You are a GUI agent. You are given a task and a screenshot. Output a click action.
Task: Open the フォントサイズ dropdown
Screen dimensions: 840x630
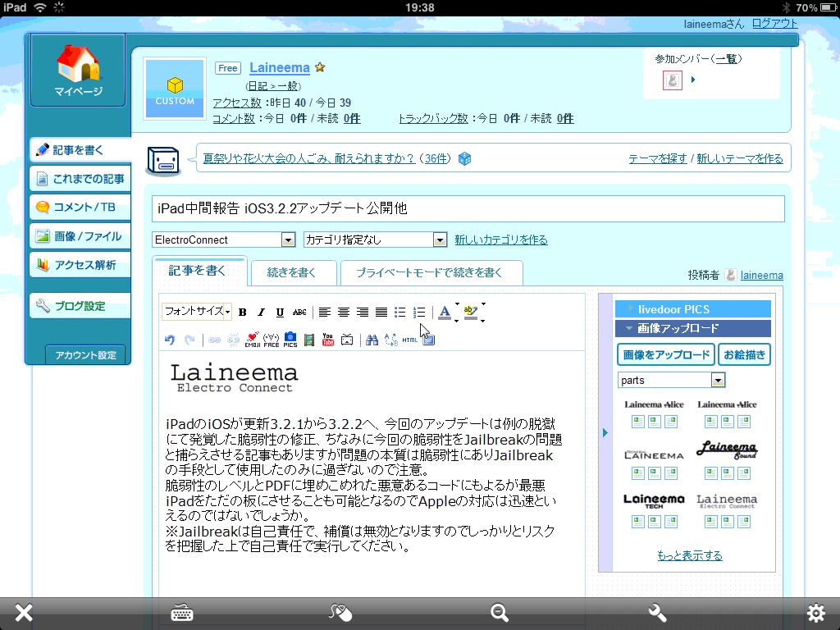coord(197,311)
